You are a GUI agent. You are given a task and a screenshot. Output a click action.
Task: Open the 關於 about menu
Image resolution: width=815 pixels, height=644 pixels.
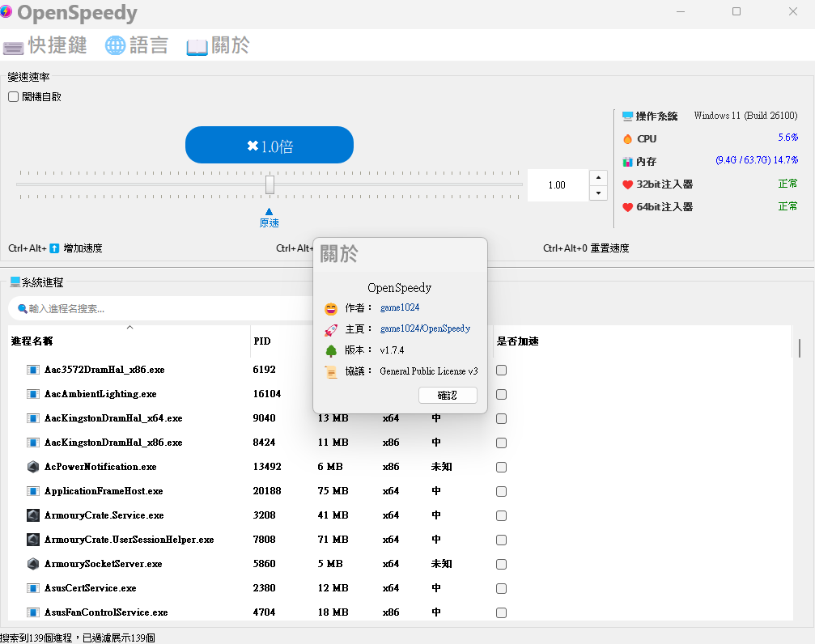219,46
